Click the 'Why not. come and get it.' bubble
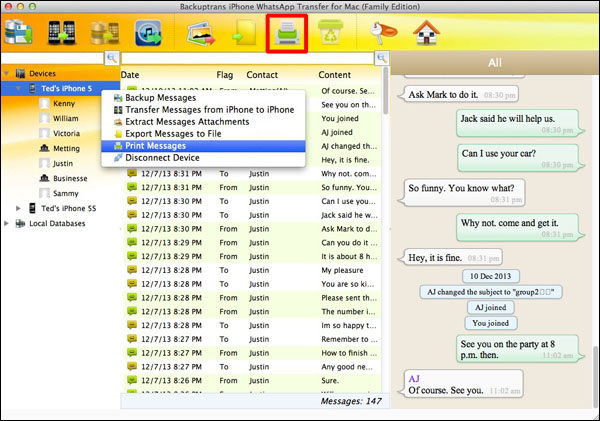Image resolution: width=600 pixels, height=421 pixels. tap(520, 227)
